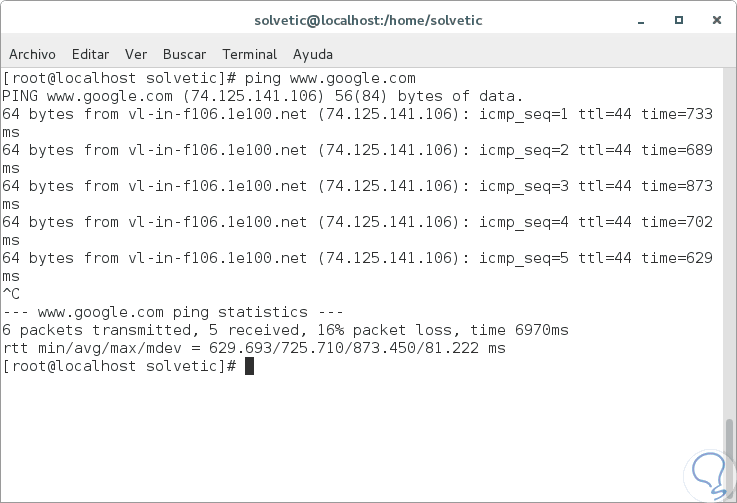Open the Buscar menu
Screen dimensions: 737x503
(x=184, y=54)
